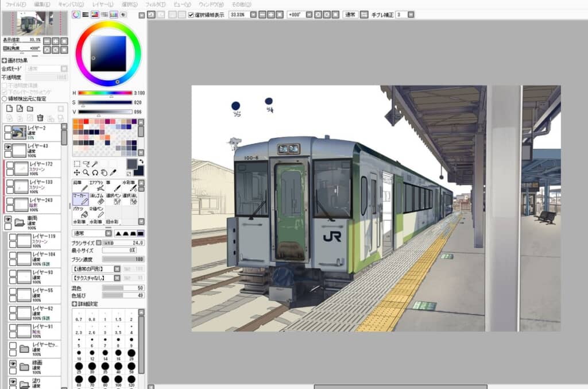The height and width of the screenshot is (389, 588).
Task: Select the 100-pixel brush size preset
Action: (x=118, y=380)
